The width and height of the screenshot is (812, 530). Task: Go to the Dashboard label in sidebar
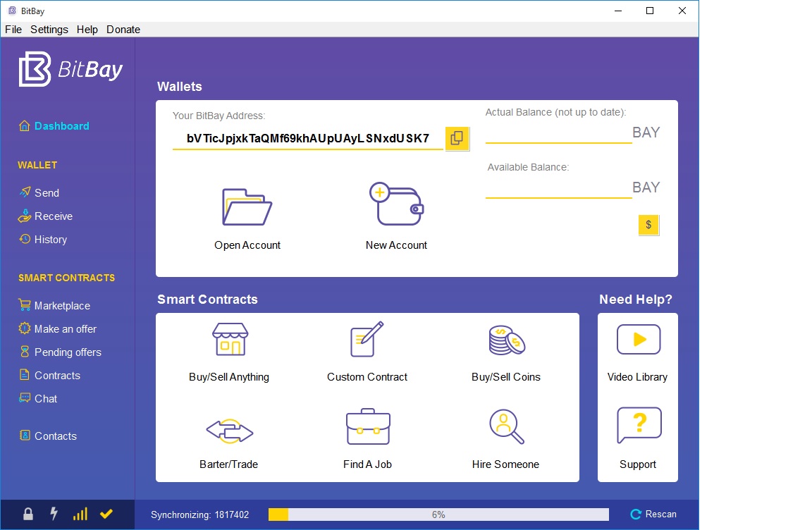point(61,125)
